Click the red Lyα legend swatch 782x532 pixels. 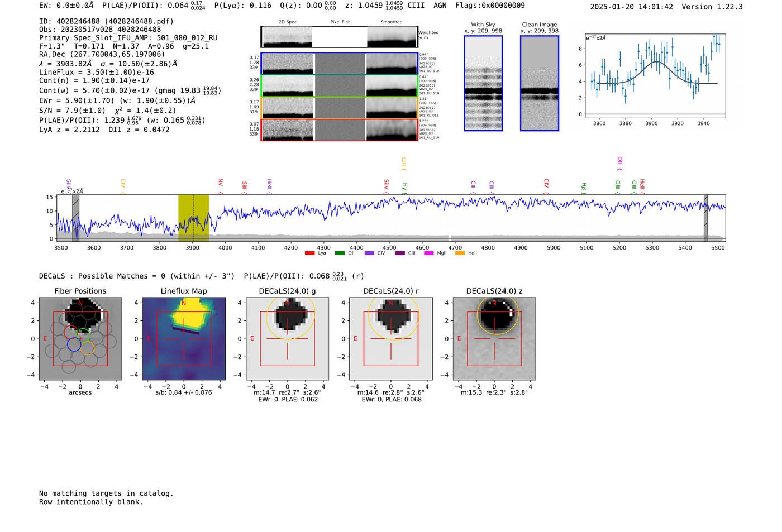[x=310, y=253]
